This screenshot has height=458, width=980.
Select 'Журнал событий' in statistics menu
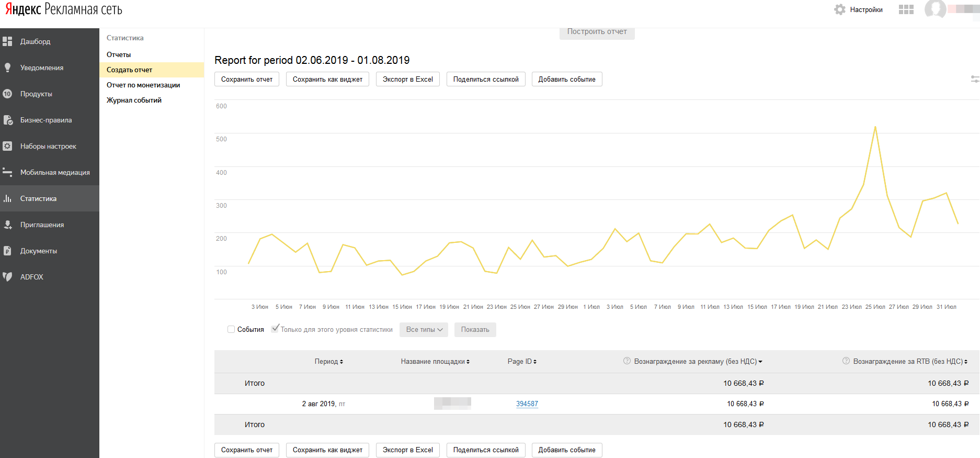coord(134,100)
